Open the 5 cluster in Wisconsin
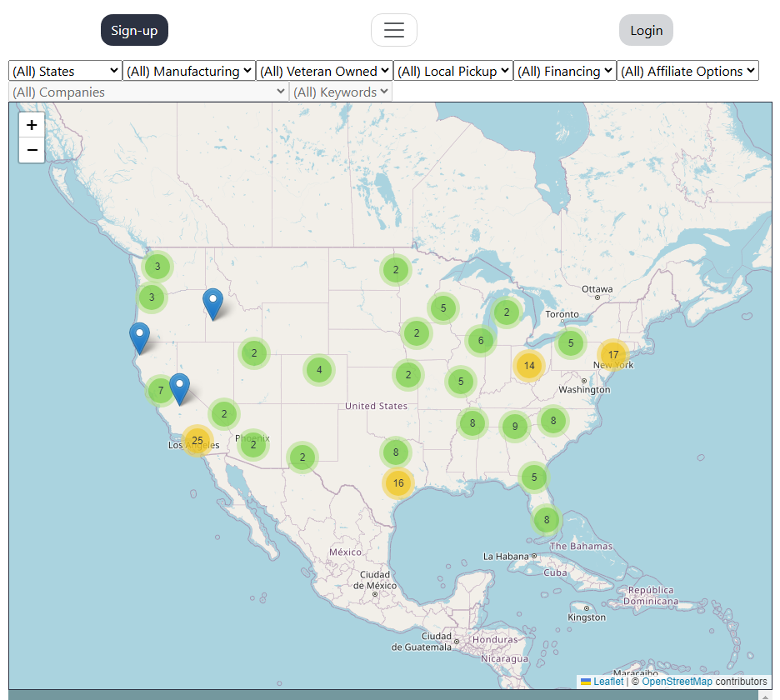Viewport: 780px width, 700px height. [443, 308]
